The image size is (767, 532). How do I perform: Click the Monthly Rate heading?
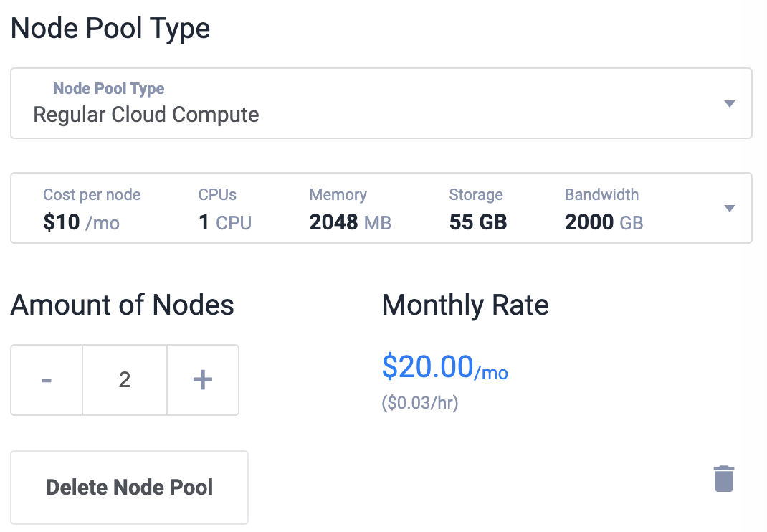(465, 305)
